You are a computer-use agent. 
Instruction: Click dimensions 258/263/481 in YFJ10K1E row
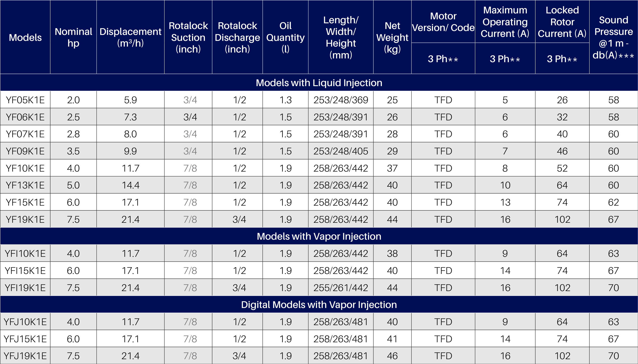341,322
